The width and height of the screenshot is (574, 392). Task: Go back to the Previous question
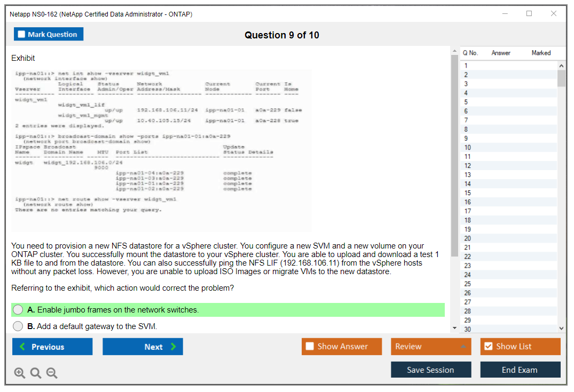[52, 347]
